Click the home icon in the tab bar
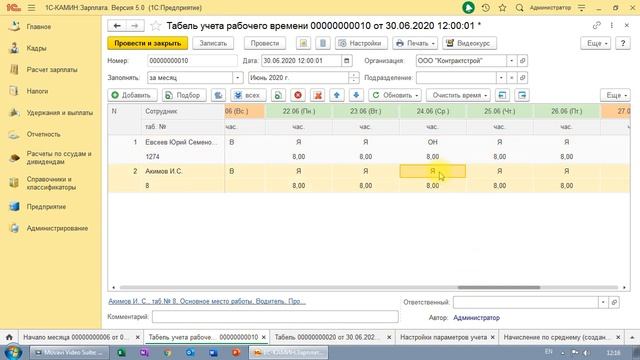Screen dimensions: 640x360 point(9,337)
